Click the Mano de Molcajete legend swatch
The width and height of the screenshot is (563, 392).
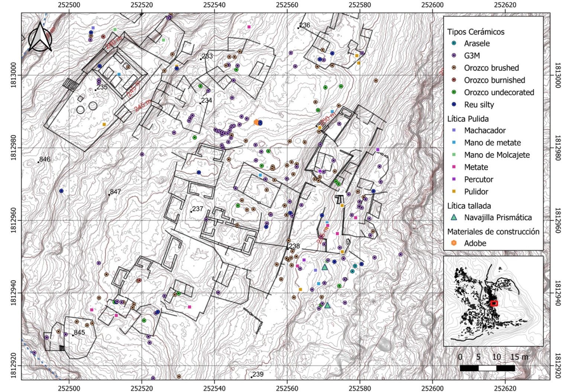click(x=454, y=155)
